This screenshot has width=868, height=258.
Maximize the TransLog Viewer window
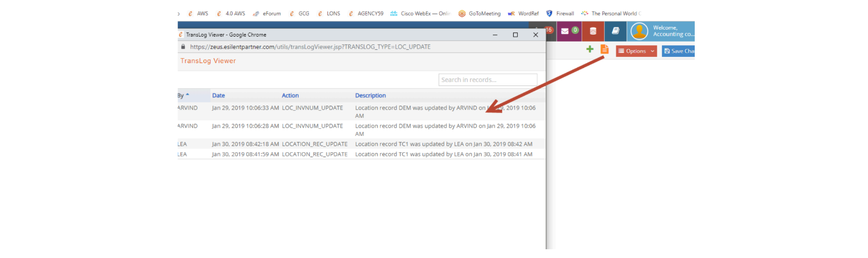pyautogui.click(x=515, y=35)
